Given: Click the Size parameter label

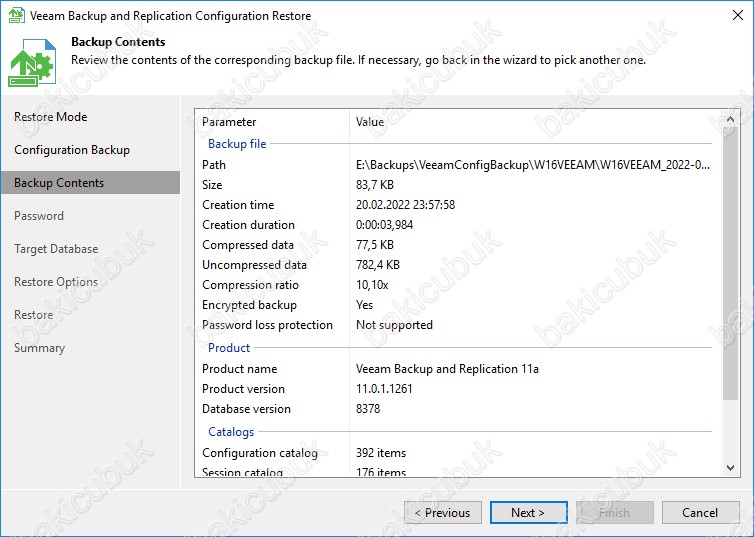Looking at the screenshot, I should tap(212, 185).
